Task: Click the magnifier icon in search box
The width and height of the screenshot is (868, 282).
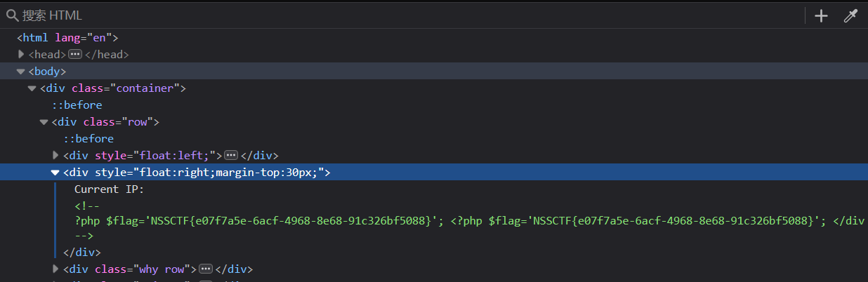Action: pos(12,15)
